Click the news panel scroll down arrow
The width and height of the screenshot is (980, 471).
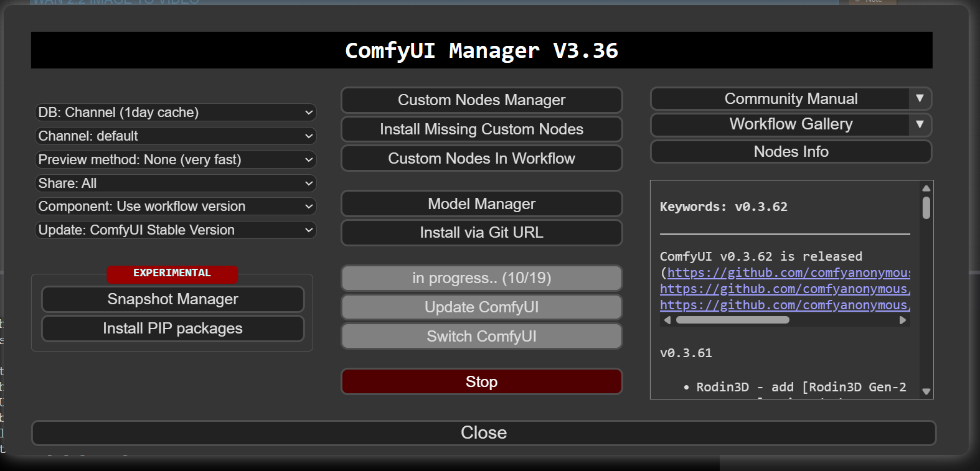926,391
